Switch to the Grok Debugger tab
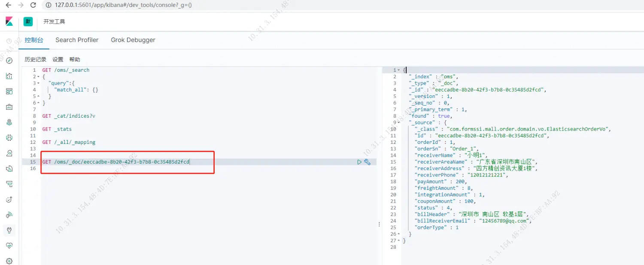The width and height of the screenshot is (644, 265). click(133, 40)
